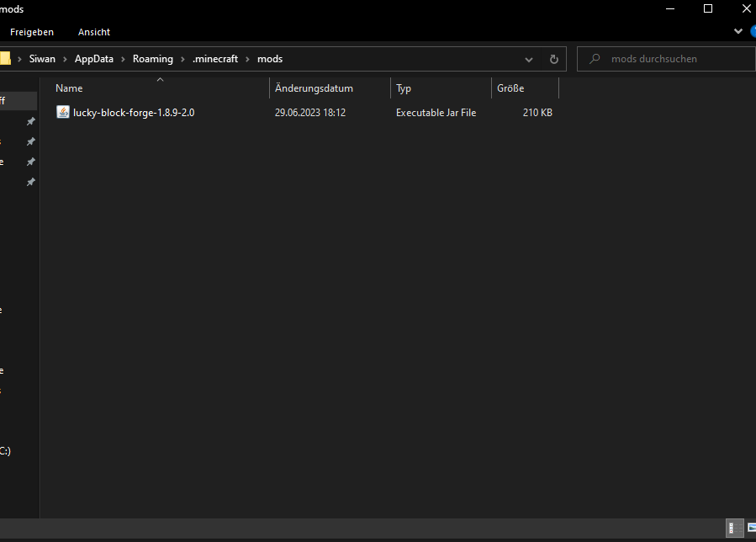Click the Java jar icon of lucky-block-forge
The image size is (756, 542).
click(x=63, y=112)
